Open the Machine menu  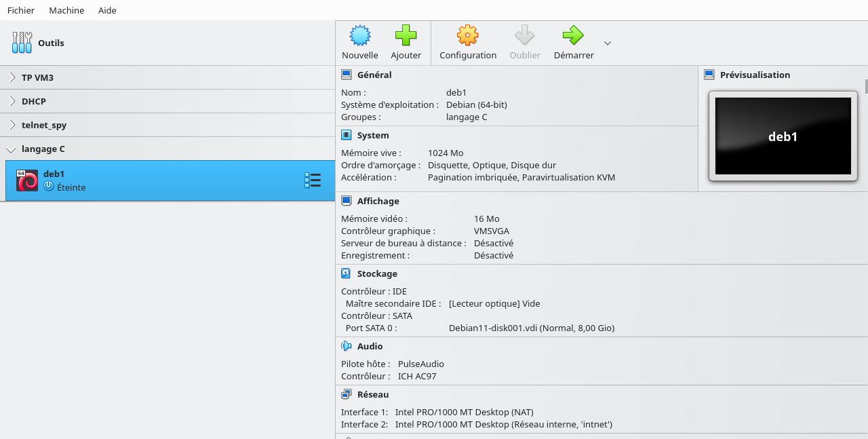tap(66, 10)
